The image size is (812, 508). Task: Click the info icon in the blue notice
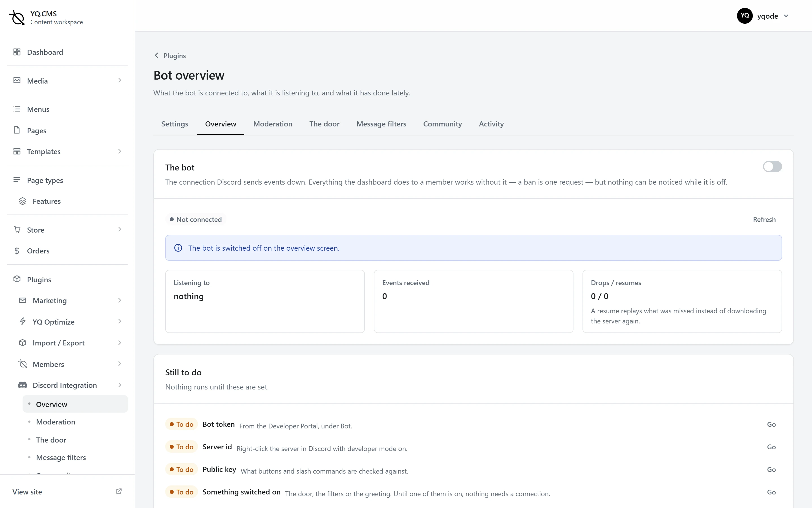[x=178, y=248]
